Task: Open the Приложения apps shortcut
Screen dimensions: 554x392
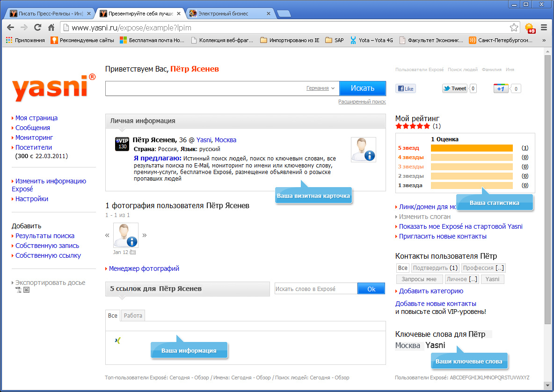Action: [25, 40]
